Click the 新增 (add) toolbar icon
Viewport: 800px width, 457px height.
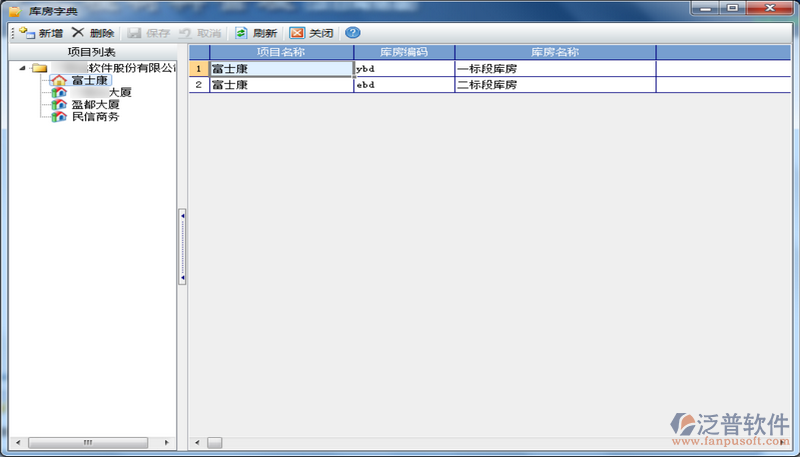(x=27, y=33)
